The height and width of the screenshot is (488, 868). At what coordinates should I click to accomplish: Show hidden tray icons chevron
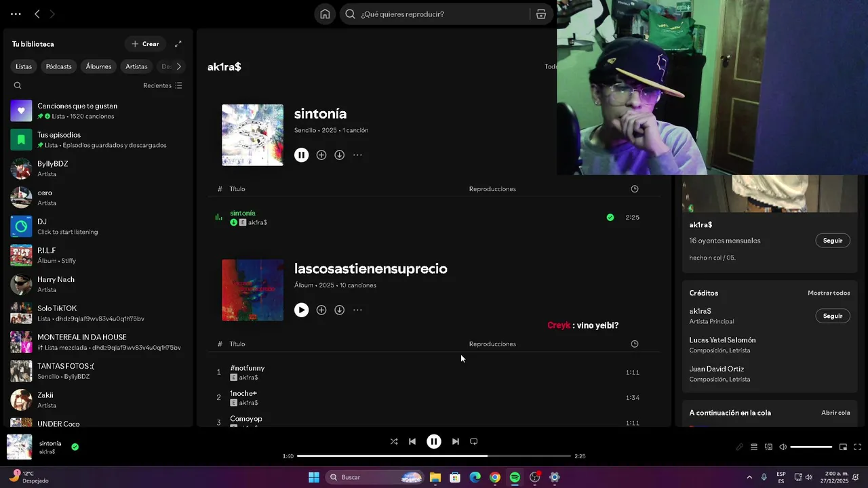click(x=749, y=477)
